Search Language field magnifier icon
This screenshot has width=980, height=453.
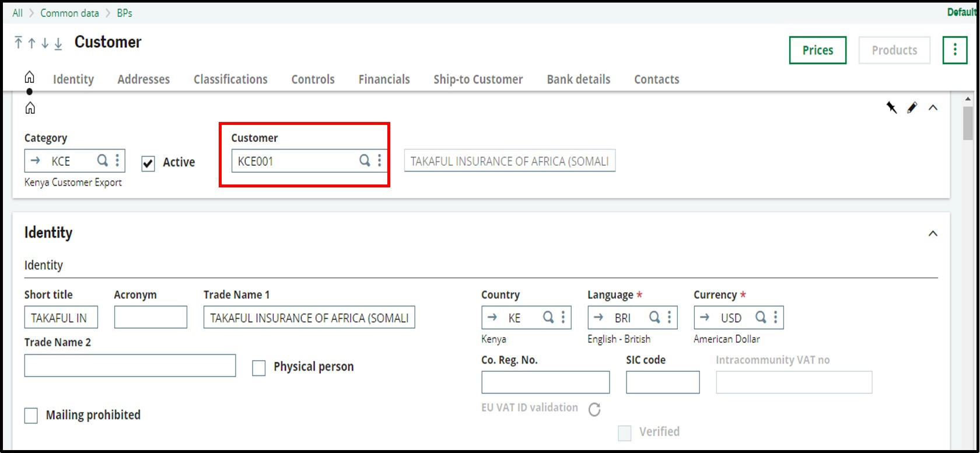(654, 317)
